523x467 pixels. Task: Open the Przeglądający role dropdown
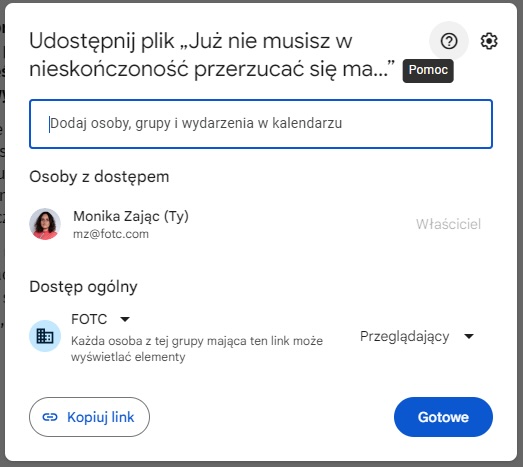coord(417,336)
